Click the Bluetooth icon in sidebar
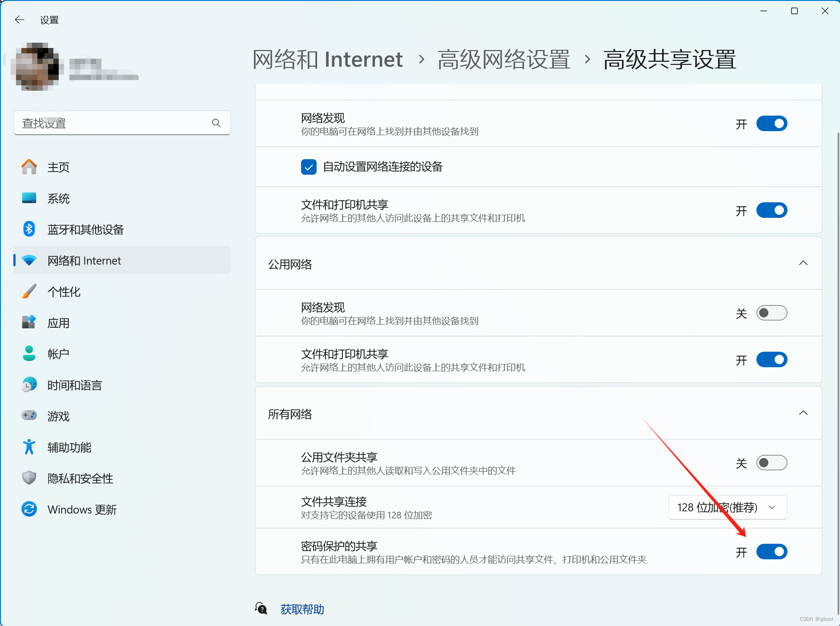 [x=29, y=229]
